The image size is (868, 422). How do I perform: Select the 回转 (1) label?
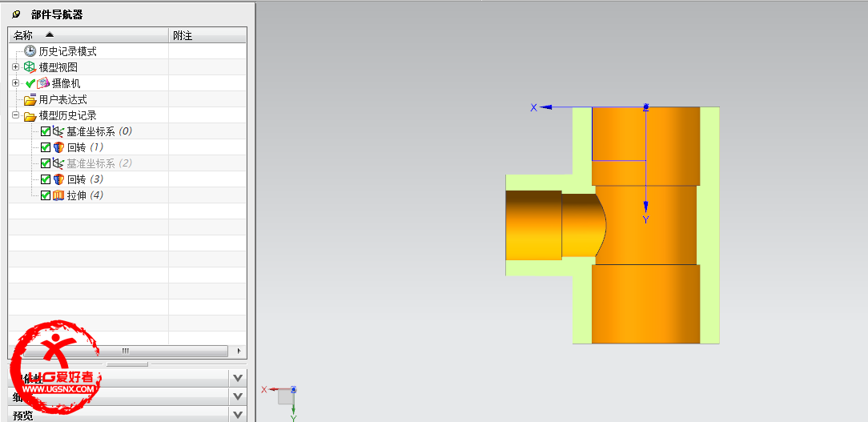tap(85, 148)
